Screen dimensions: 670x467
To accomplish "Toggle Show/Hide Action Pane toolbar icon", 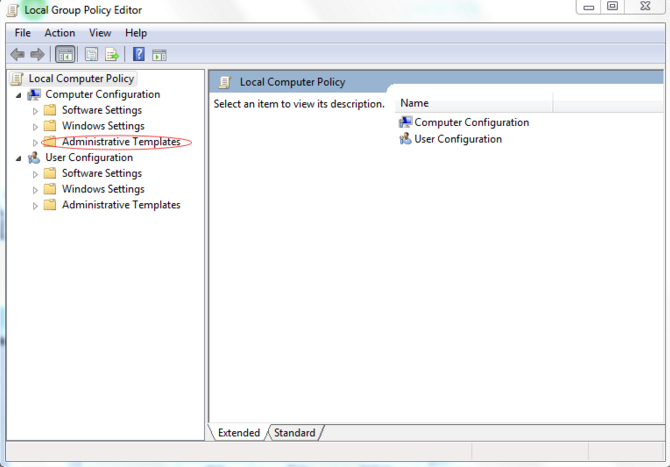I will tap(159, 55).
